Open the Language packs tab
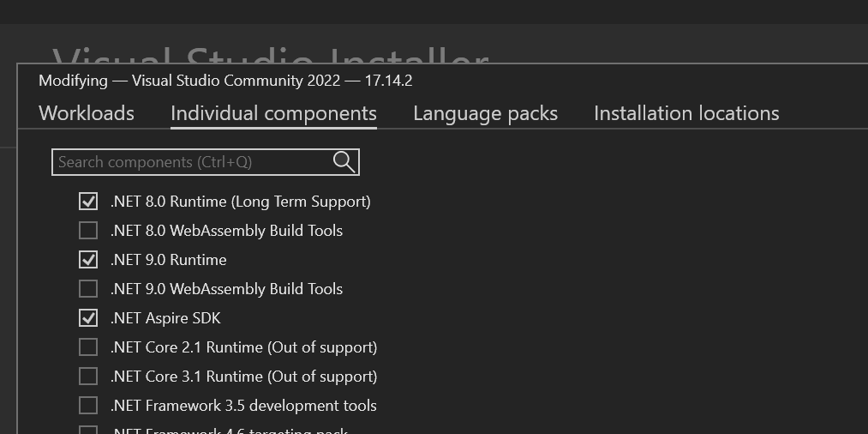 (x=485, y=113)
